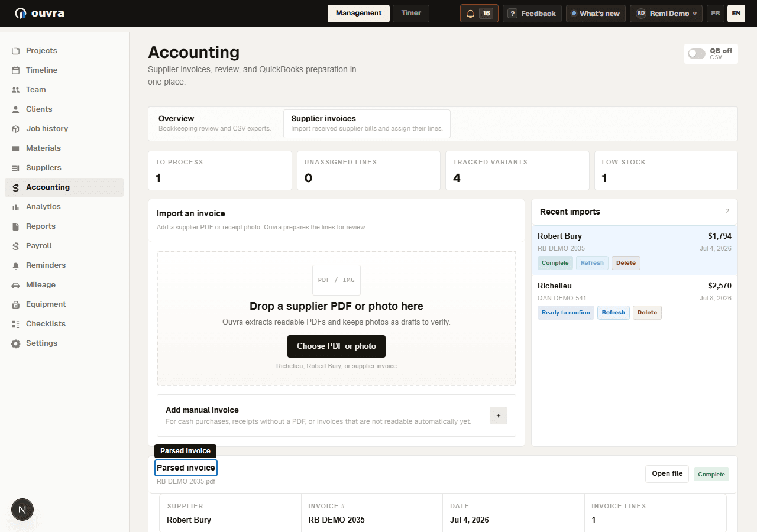This screenshot has width=757, height=532.
Task: Open the Supplier invoices tab
Action: [367, 124]
